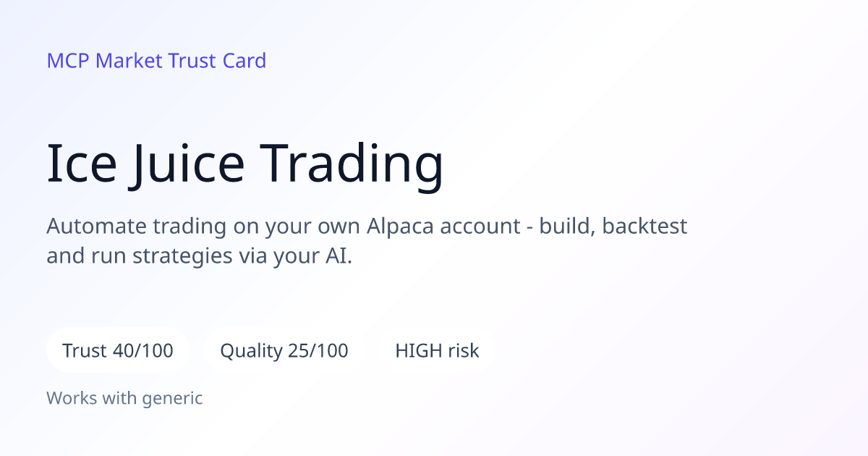The width and height of the screenshot is (868, 456).
Task: Click the word Ice in the title
Action: 82,164
